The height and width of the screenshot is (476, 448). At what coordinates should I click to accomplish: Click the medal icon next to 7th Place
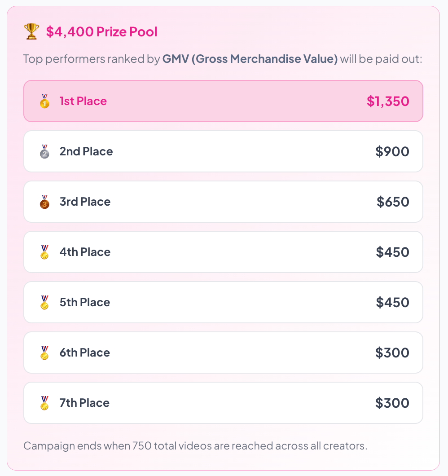point(44,403)
